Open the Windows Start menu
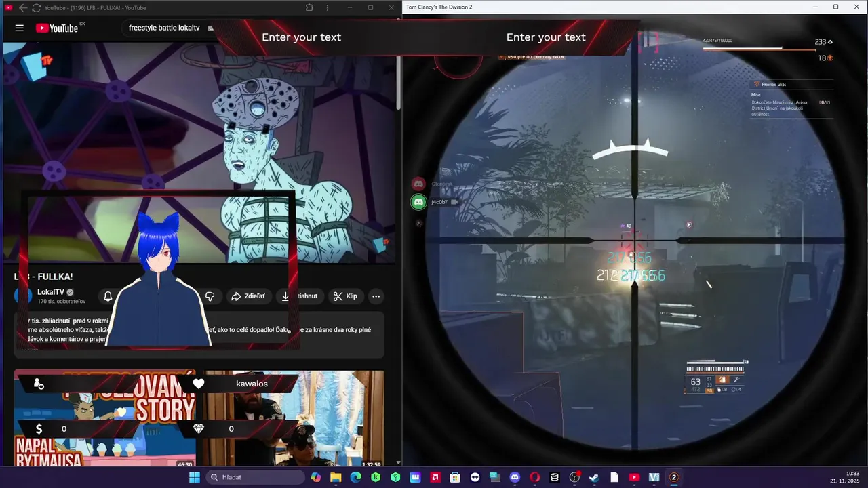The image size is (868, 488). [195, 477]
